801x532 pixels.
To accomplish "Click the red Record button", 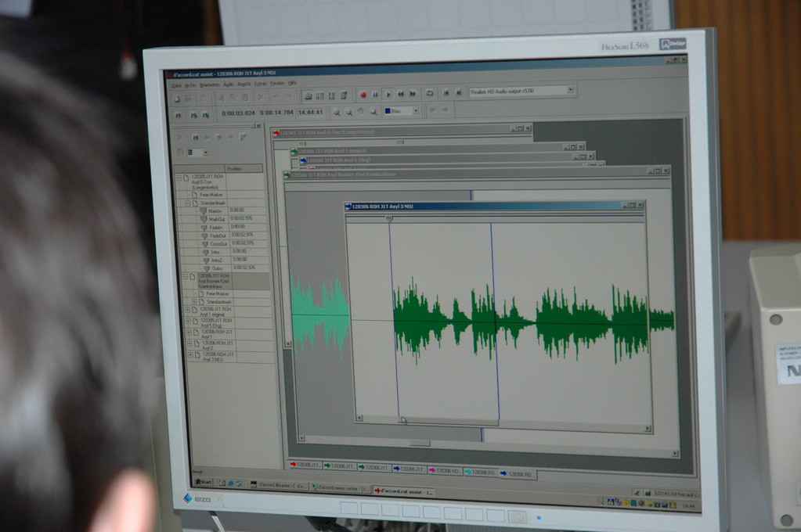I will click(x=363, y=94).
